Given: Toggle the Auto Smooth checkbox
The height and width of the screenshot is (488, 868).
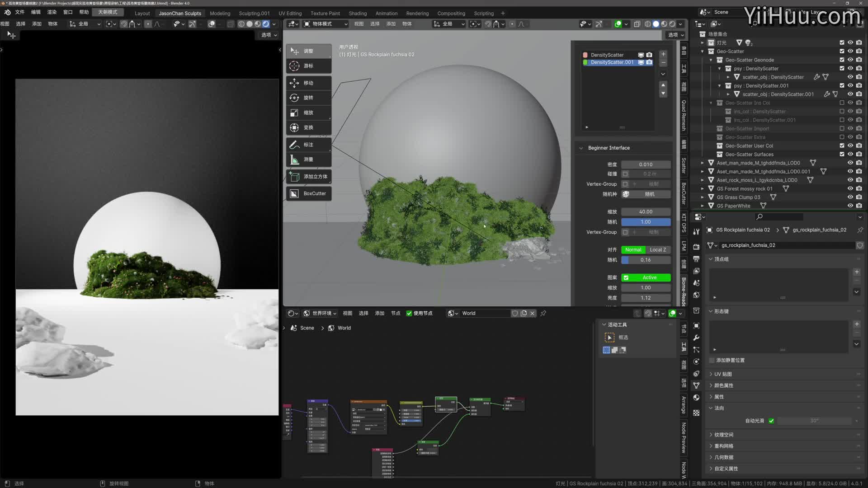Looking at the screenshot, I should [x=771, y=421].
